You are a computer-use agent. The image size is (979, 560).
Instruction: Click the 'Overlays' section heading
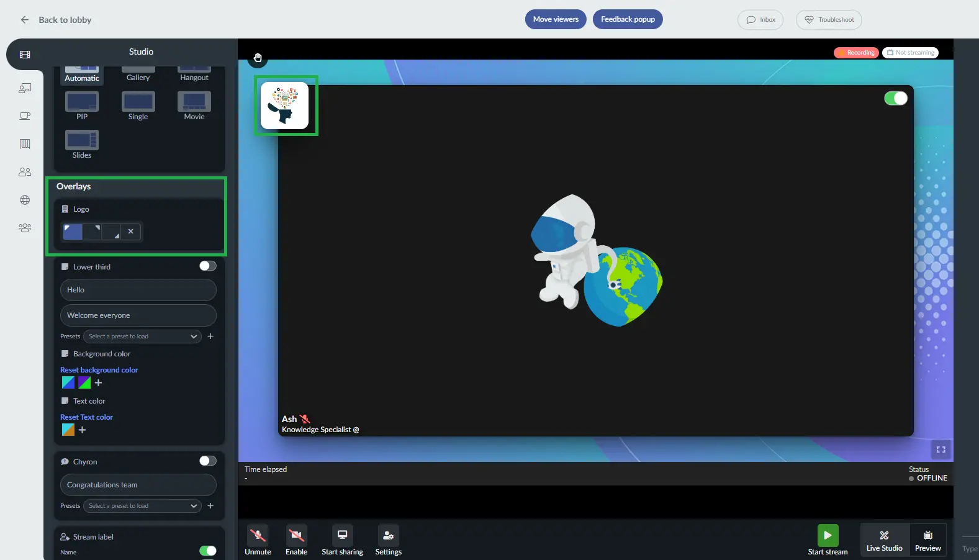[x=73, y=186]
